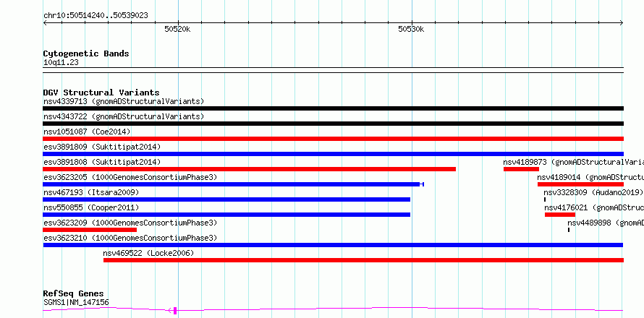Click the nsv469522 (Locke2006) red bar
644x318 pixels.
click(363, 260)
